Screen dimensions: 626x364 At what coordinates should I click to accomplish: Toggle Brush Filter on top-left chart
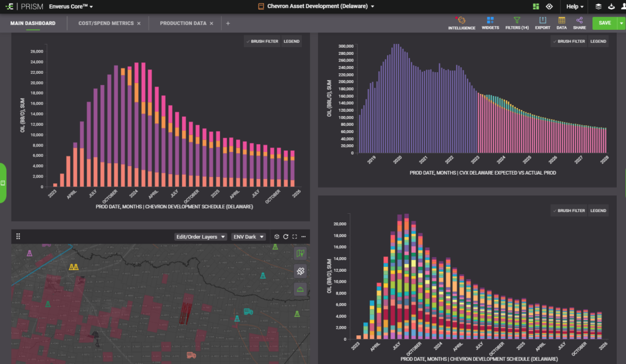(262, 41)
